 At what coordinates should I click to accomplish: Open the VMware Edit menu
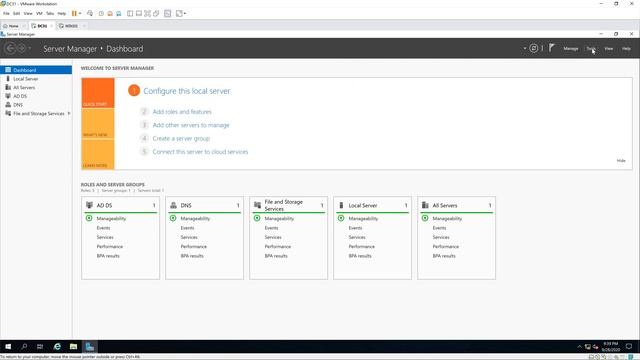coord(16,13)
